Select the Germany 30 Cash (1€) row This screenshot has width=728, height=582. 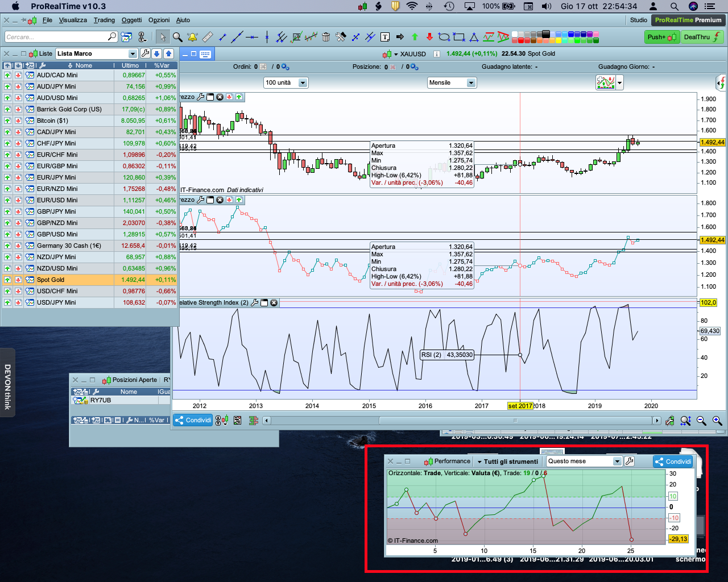[x=90, y=246]
